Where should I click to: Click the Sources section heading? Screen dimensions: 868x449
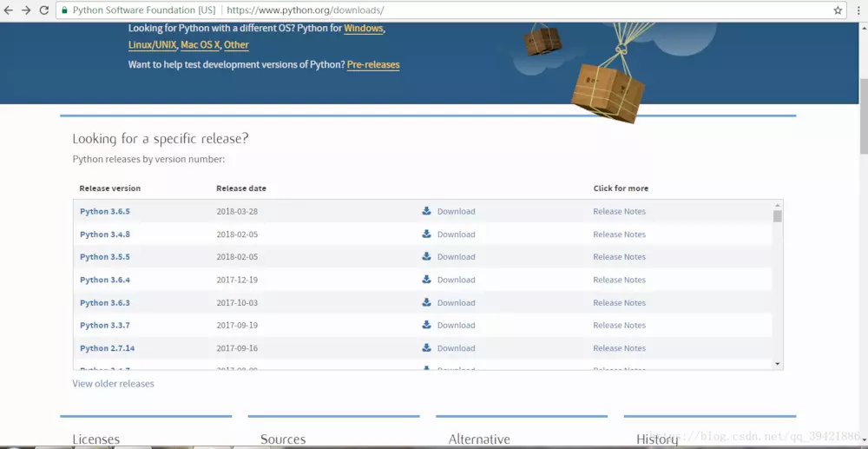point(283,439)
